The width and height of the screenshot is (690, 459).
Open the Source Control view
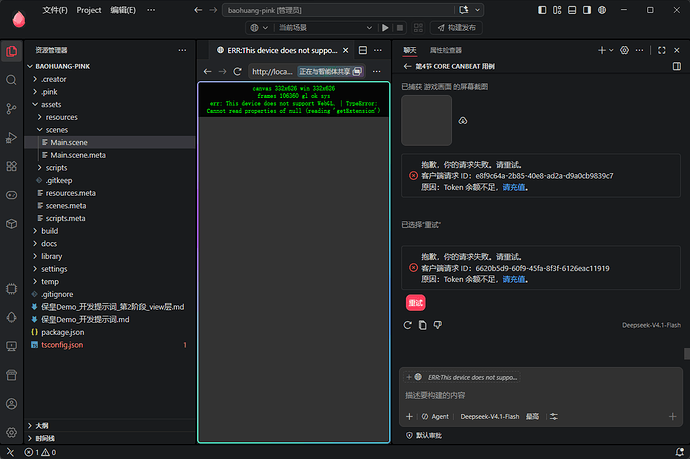coord(11,109)
